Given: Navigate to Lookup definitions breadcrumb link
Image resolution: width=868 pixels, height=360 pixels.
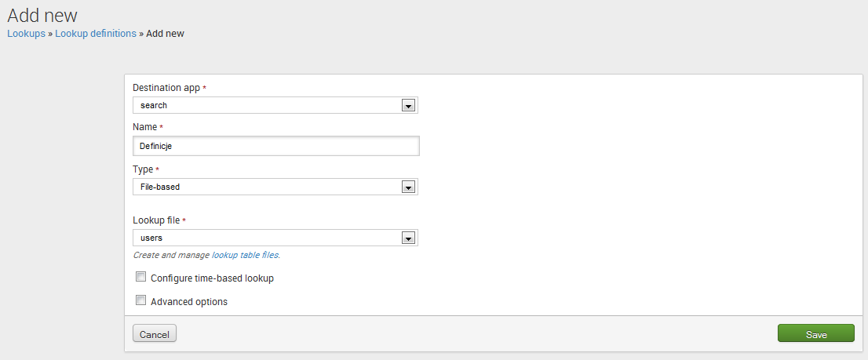Looking at the screenshot, I should (x=95, y=34).
